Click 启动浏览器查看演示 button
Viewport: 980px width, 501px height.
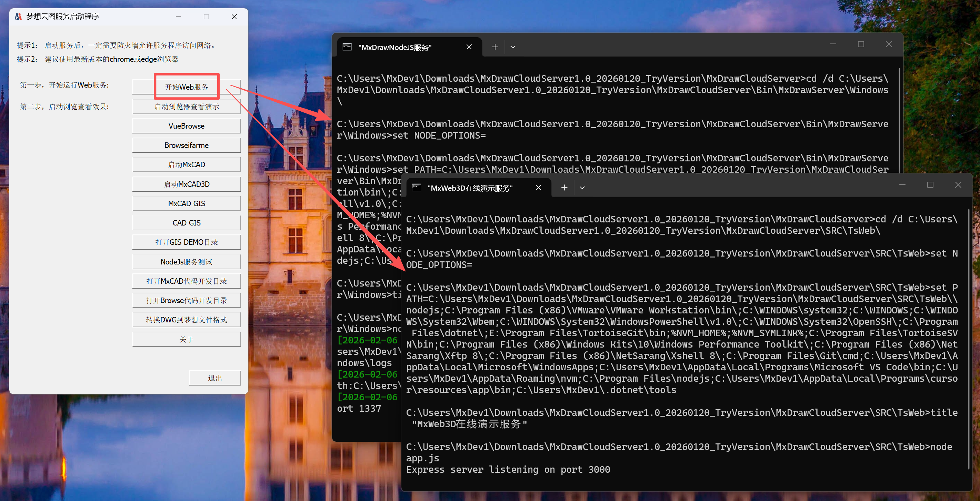point(187,107)
